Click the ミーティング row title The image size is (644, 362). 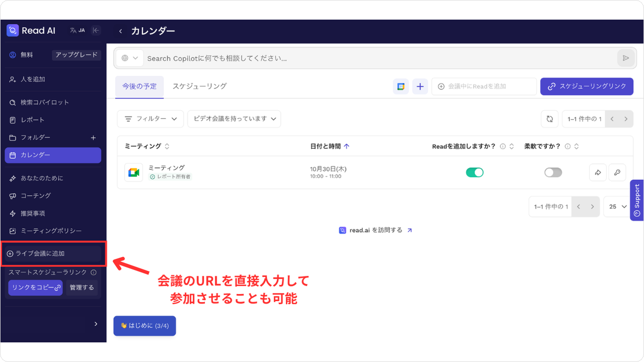[x=167, y=168]
